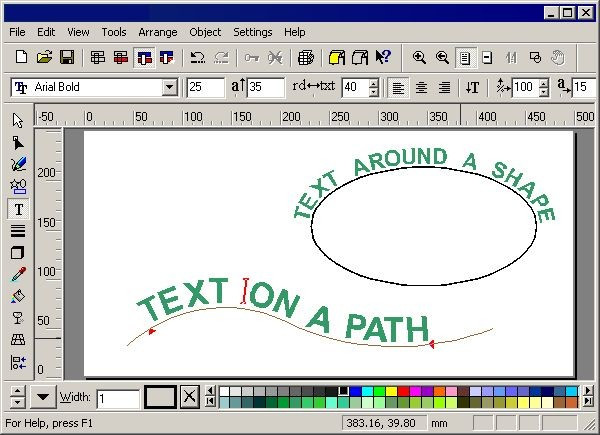Select the freehand pen drawing tool
Viewport: 600px width, 435px height.
click(18, 164)
